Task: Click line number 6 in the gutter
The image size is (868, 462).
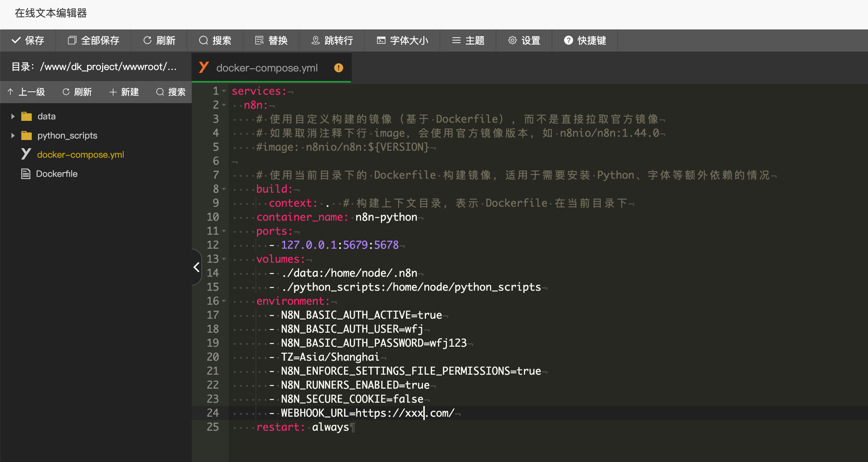Action: click(216, 161)
